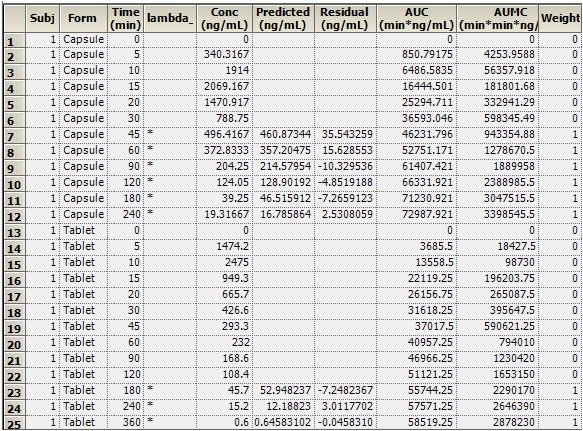Click the Residual cell showing -10.329536

345,167
